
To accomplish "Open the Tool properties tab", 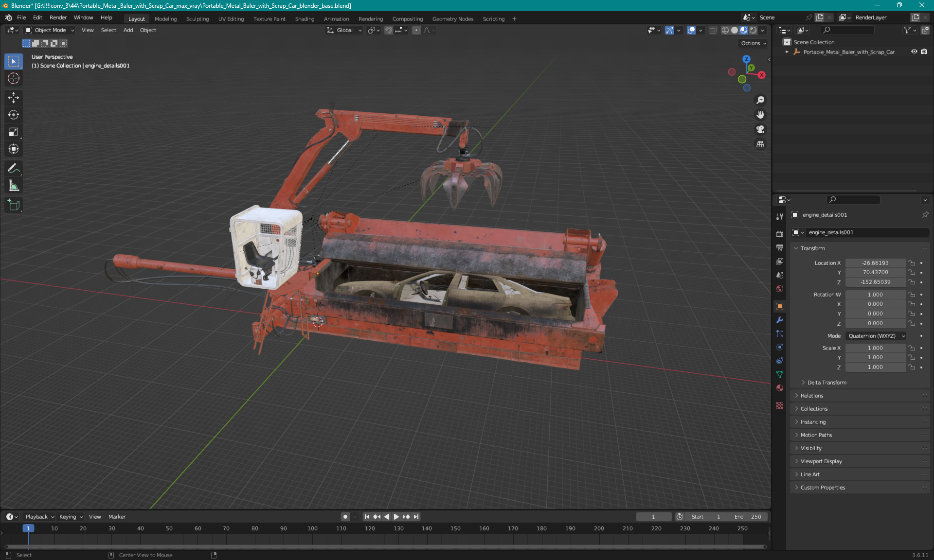I will [780, 217].
